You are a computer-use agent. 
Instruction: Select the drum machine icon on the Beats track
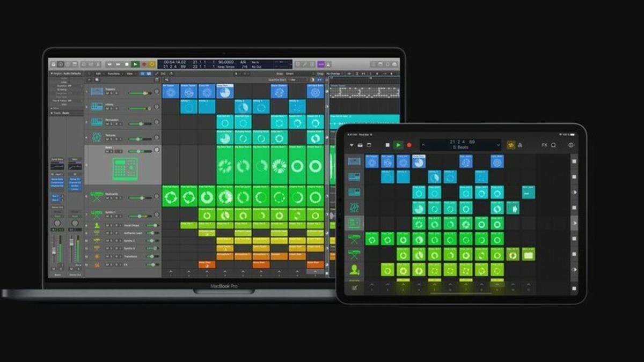(x=126, y=167)
